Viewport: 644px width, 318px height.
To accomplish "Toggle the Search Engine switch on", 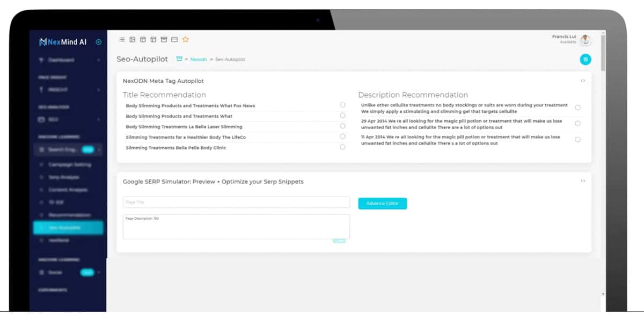I will click(86, 148).
